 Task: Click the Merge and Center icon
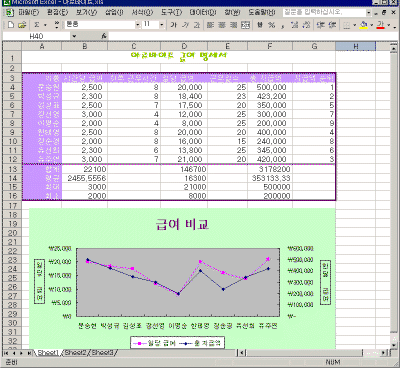[x=245, y=25]
